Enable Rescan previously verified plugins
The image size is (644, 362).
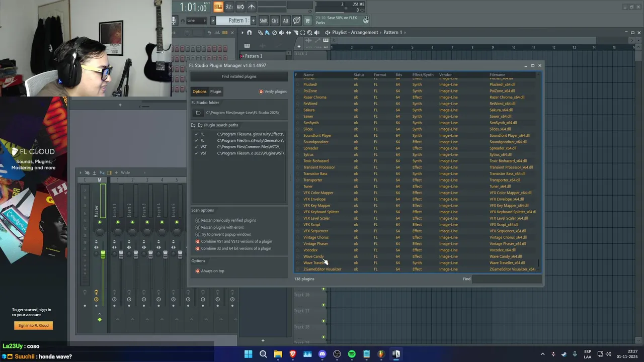pyautogui.click(x=198, y=220)
